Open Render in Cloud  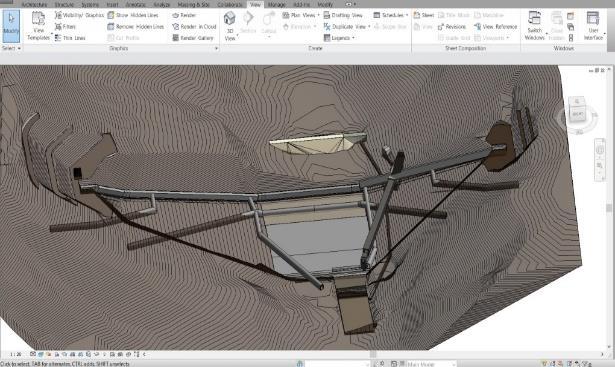194,27
